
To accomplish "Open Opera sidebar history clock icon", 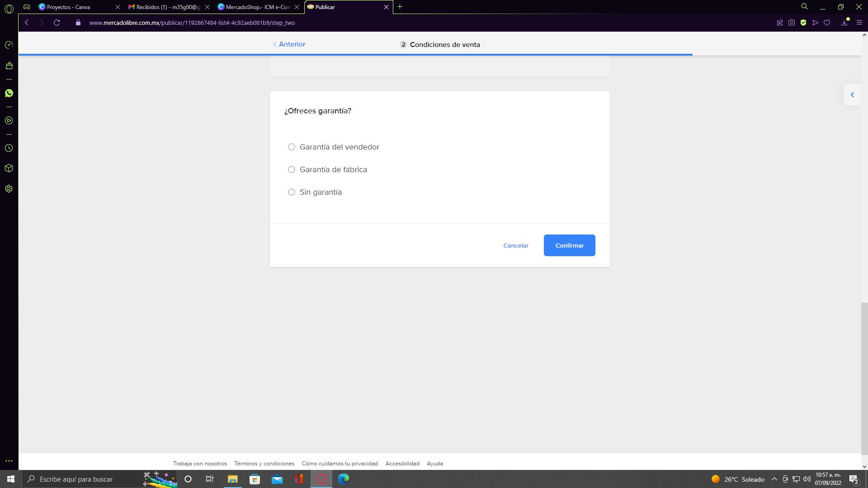I will 9,148.
